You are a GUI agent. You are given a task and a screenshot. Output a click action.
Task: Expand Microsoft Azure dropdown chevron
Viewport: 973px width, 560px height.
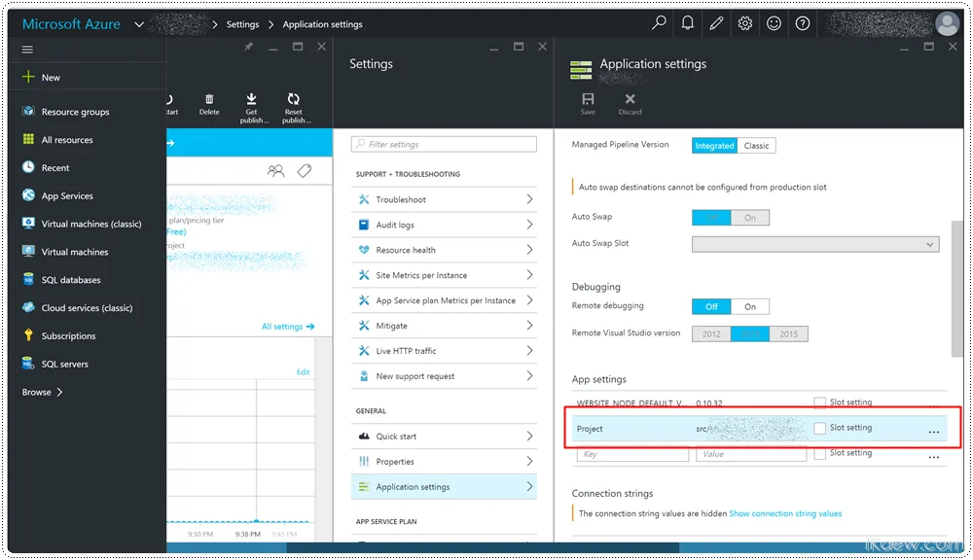coord(139,24)
